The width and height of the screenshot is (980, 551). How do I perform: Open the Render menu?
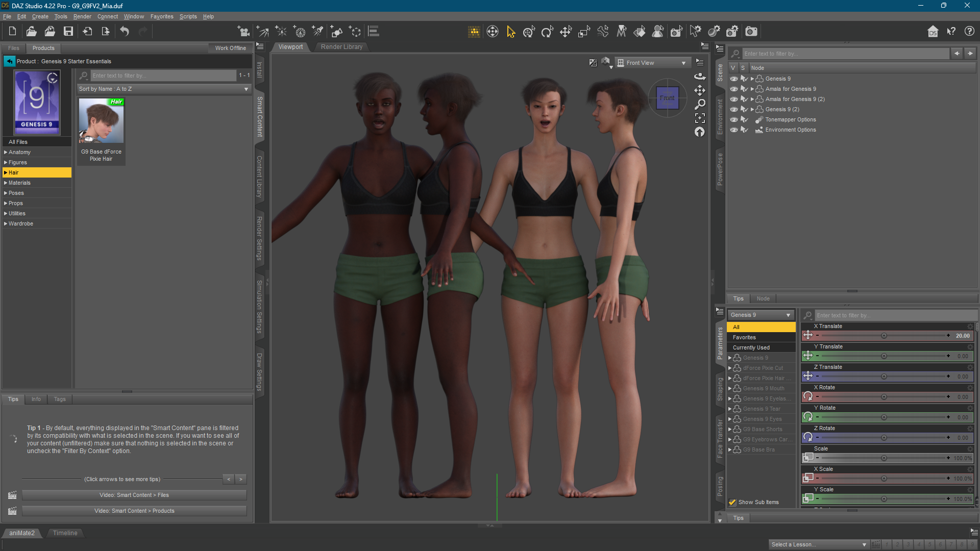82,16
